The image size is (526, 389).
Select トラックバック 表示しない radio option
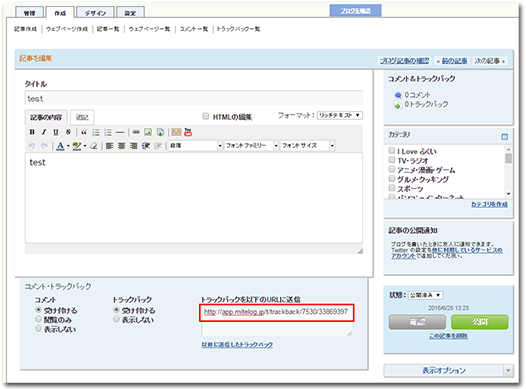[116, 319]
